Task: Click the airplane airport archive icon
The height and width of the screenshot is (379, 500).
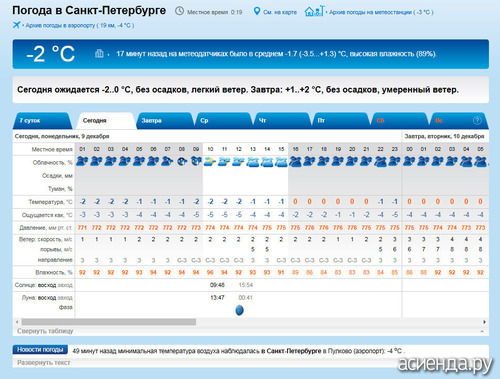Action: [16, 25]
